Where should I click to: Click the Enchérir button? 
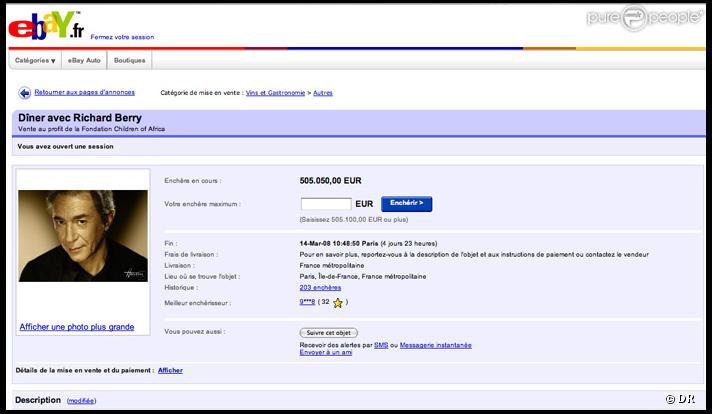(406, 203)
